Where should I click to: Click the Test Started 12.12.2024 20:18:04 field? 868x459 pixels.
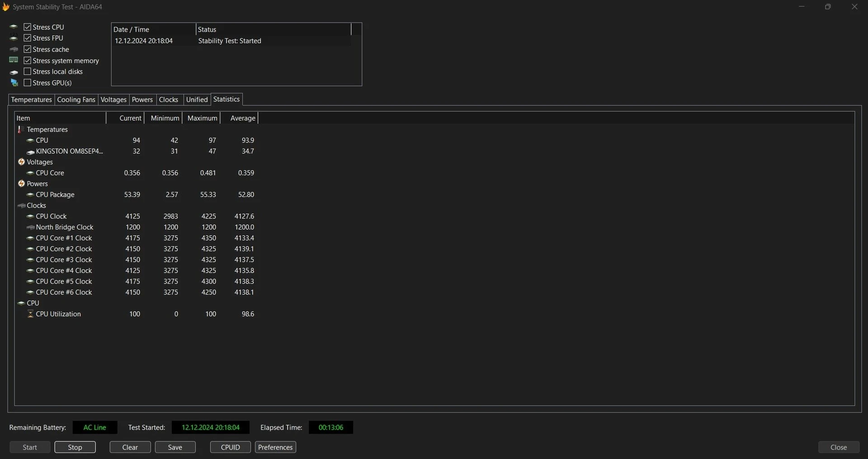211,427
